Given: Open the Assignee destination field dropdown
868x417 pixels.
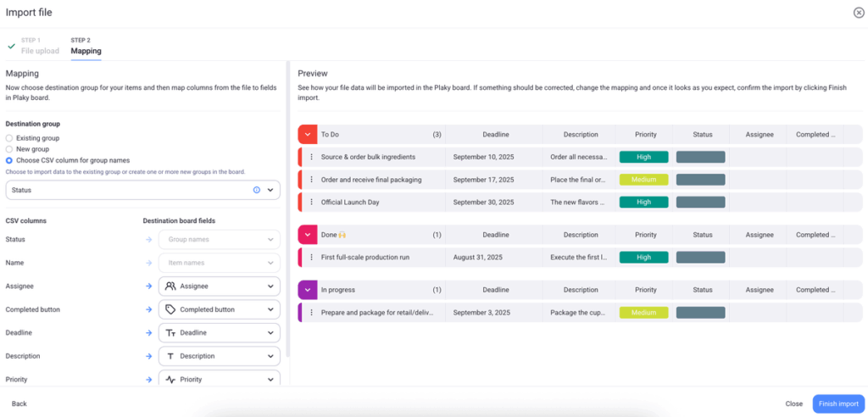Looking at the screenshot, I should (x=219, y=286).
